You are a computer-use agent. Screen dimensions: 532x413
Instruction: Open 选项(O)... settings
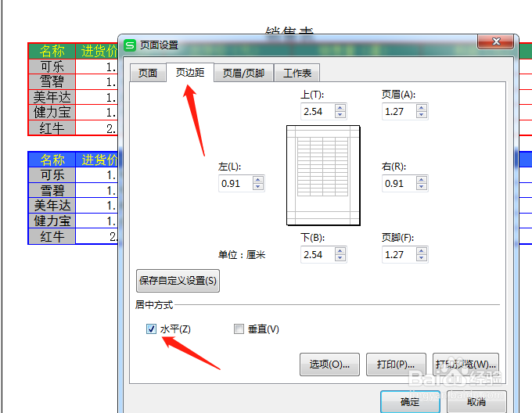pyautogui.click(x=329, y=365)
